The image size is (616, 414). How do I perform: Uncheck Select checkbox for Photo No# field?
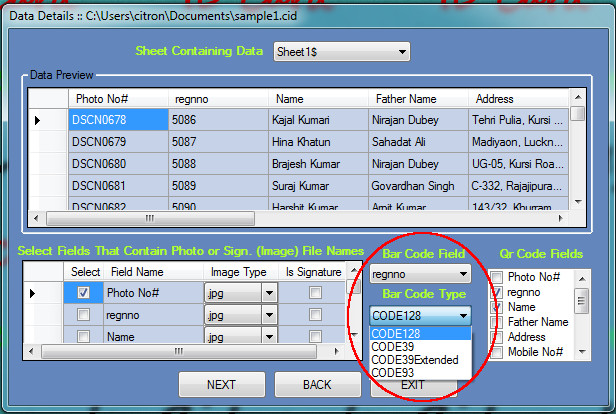tap(83, 293)
